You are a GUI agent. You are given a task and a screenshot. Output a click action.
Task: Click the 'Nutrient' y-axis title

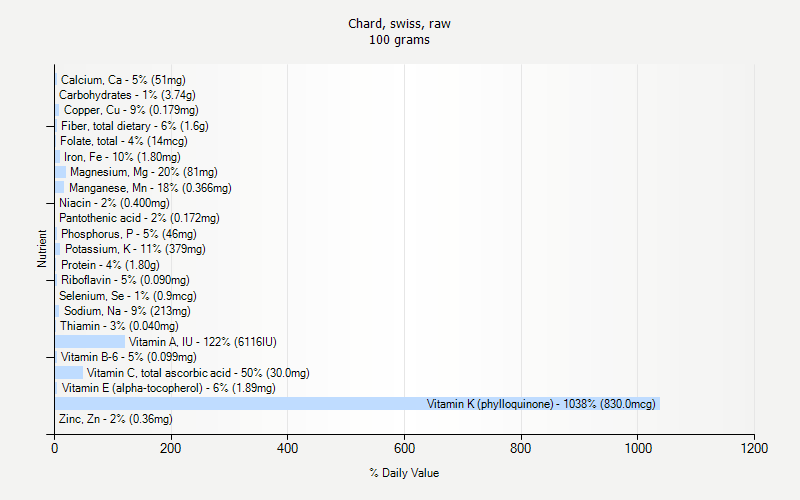click(x=42, y=248)
